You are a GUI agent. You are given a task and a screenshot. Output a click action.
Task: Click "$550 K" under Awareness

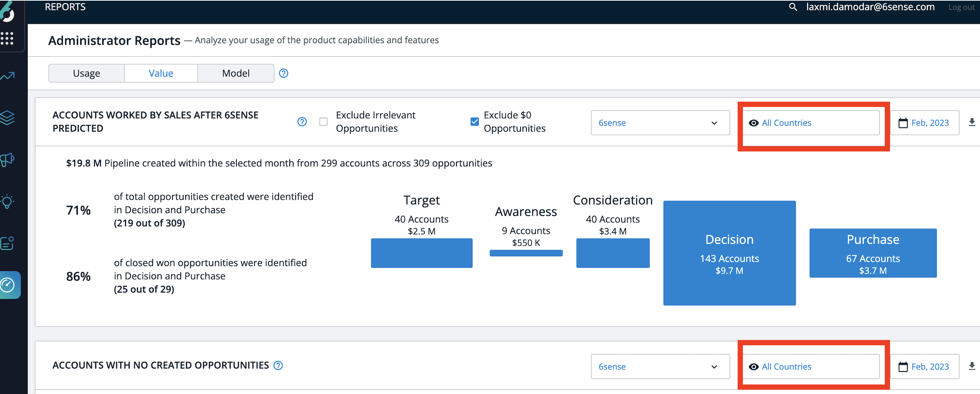coord(526,243)
